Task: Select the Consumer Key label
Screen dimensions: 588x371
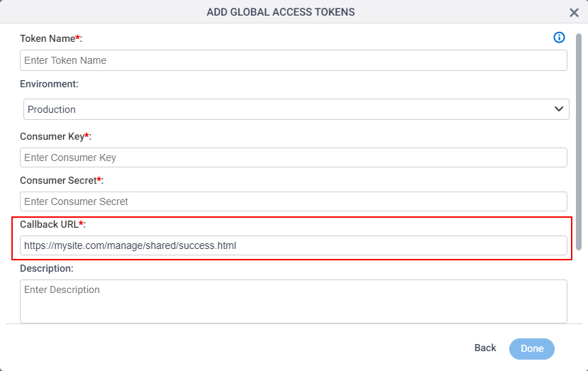Action: (x=55, y=136)
